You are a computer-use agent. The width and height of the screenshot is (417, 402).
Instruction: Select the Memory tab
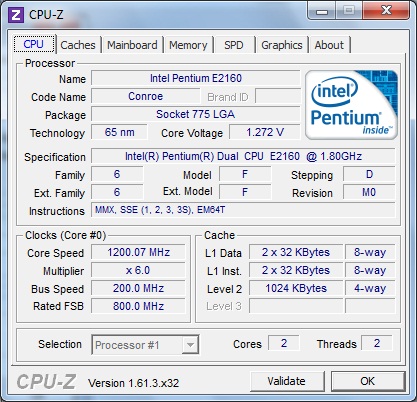click(x=188, y=45)
